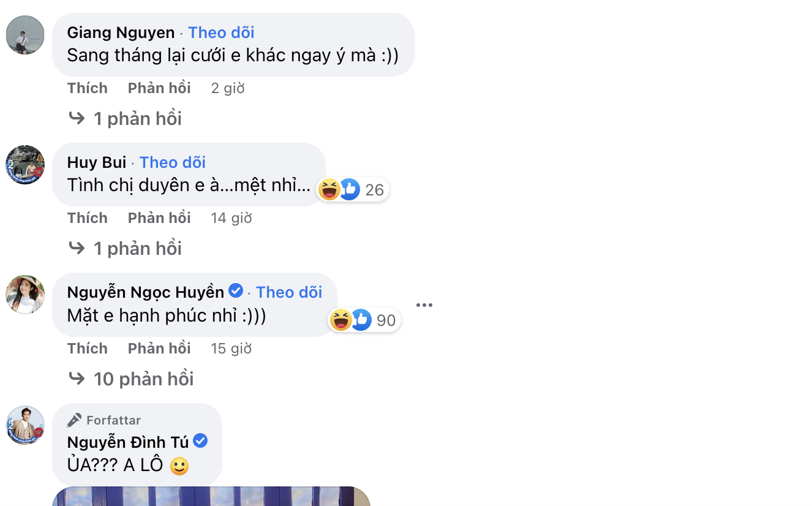Expand the 1 phản hồi under Huy Bui's comment
Screen dimensions: 812x506
pyautogui.click(x=139, y=248)
